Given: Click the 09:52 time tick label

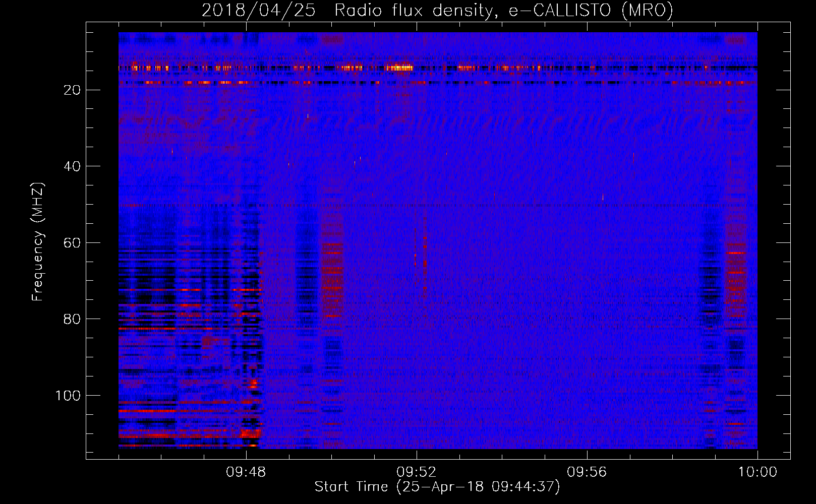Looking at the screenshot, I should point(417,472).
